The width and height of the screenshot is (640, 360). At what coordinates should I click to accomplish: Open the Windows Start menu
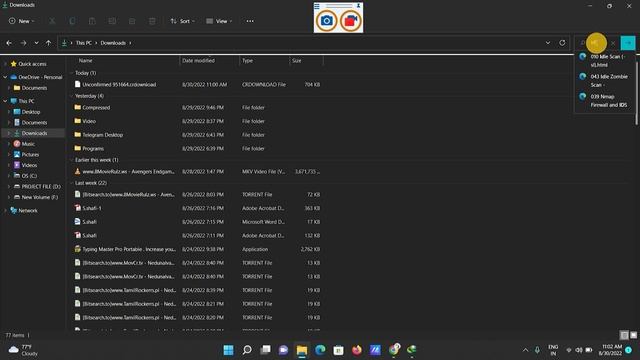pos(229,350)
